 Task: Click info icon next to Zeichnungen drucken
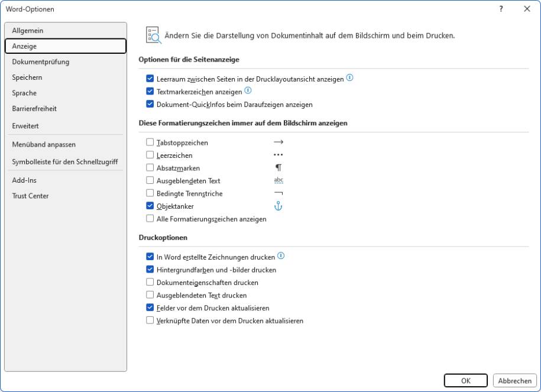(281, 255)
